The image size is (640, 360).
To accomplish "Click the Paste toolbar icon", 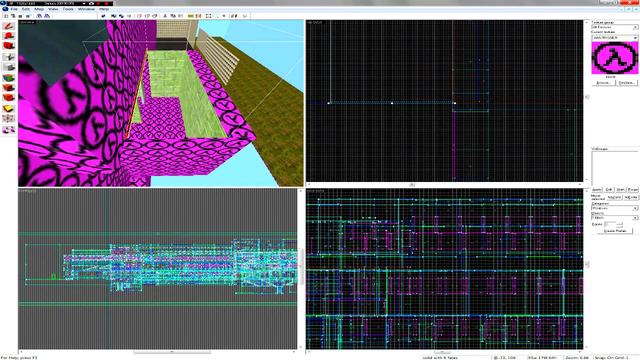I will click(x=181, y=16).
